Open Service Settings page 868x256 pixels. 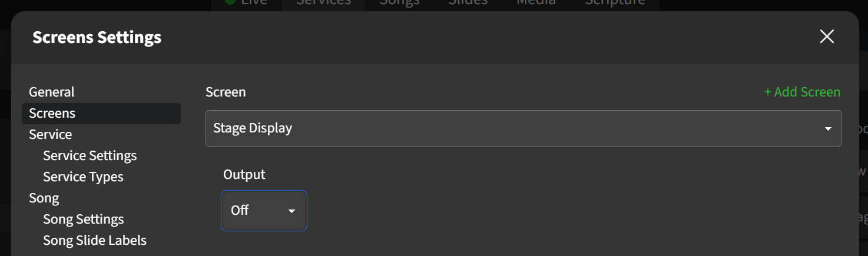point(90,155)
